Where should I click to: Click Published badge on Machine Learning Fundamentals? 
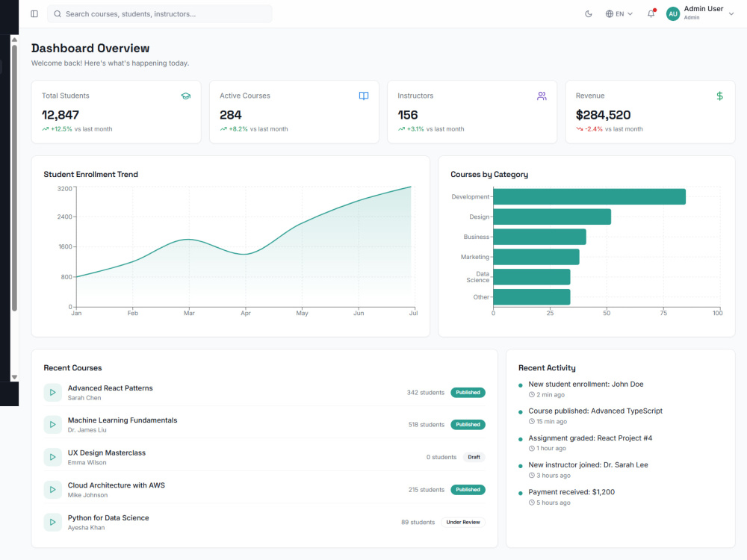click(468, 425)
